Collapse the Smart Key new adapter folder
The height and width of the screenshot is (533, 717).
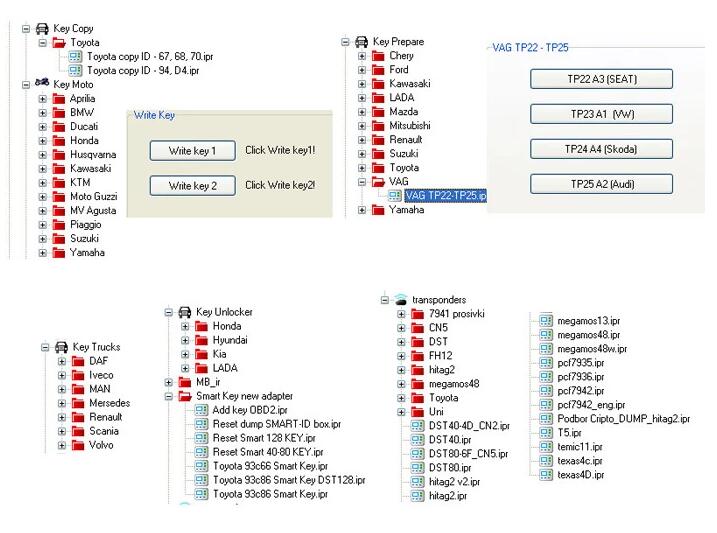(168, 396)
